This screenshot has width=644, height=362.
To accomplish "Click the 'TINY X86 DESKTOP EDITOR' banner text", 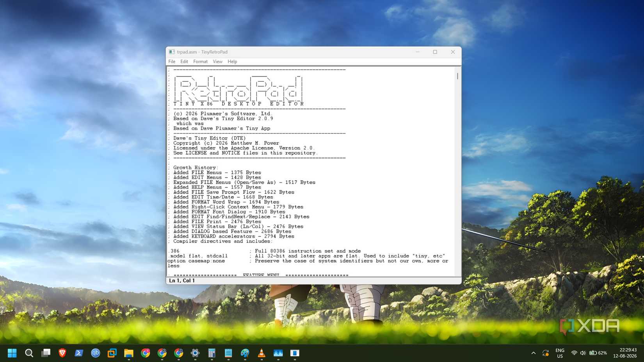I will [238, 104].
